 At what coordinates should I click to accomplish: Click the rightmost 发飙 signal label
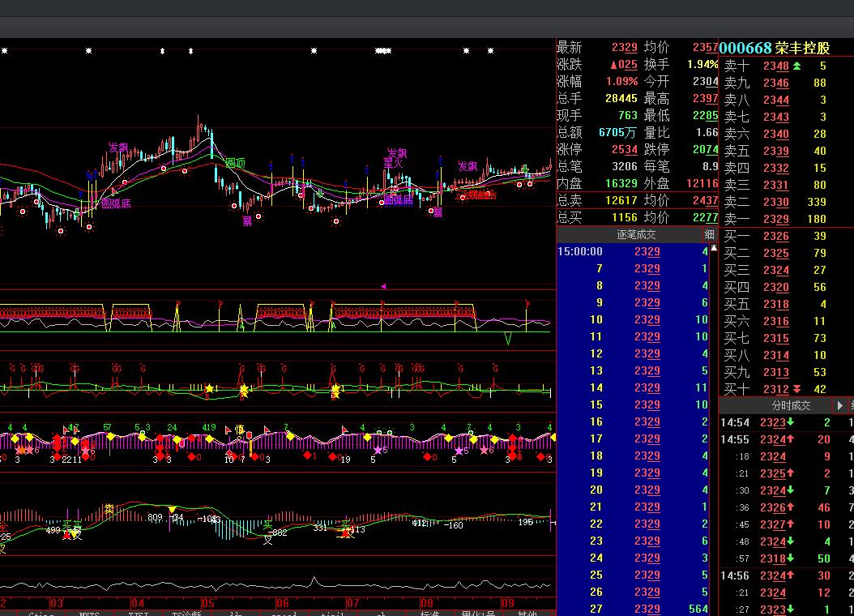[468, 166]
